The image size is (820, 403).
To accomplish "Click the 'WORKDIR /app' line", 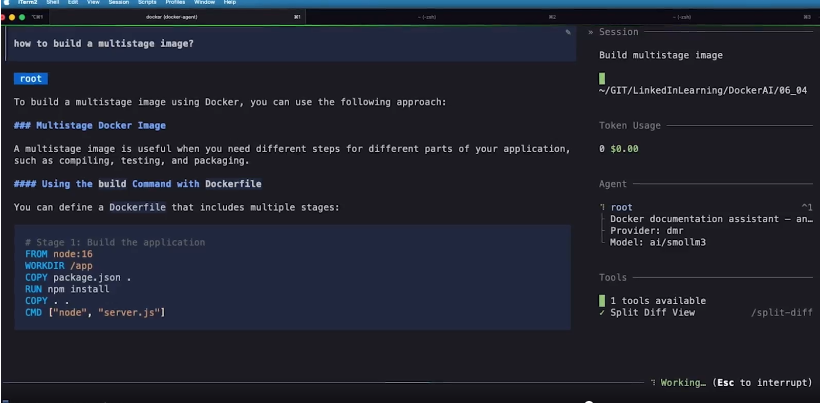I will [59, 266].
